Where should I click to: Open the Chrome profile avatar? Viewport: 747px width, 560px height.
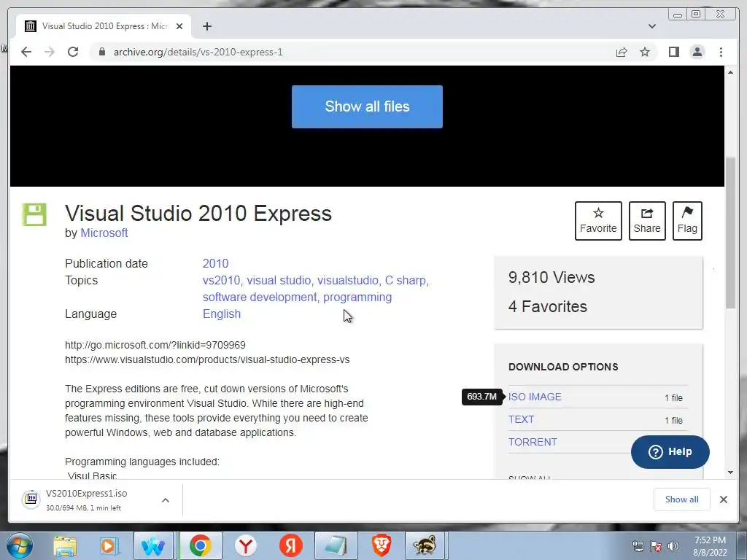(x=697, y=52)
